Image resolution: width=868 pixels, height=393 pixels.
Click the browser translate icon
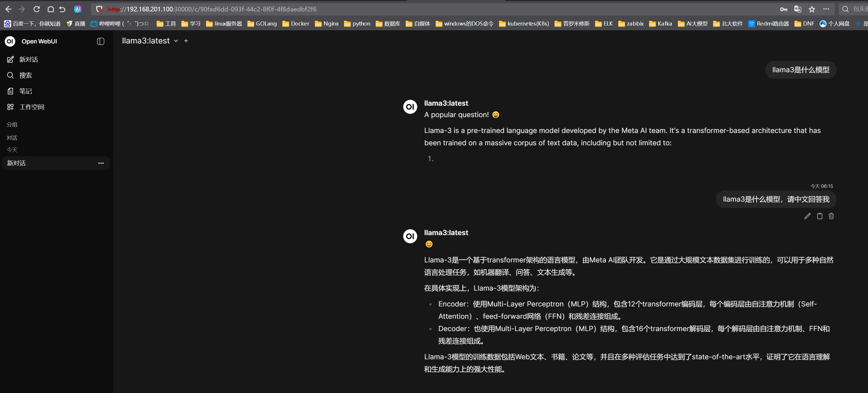798,9
